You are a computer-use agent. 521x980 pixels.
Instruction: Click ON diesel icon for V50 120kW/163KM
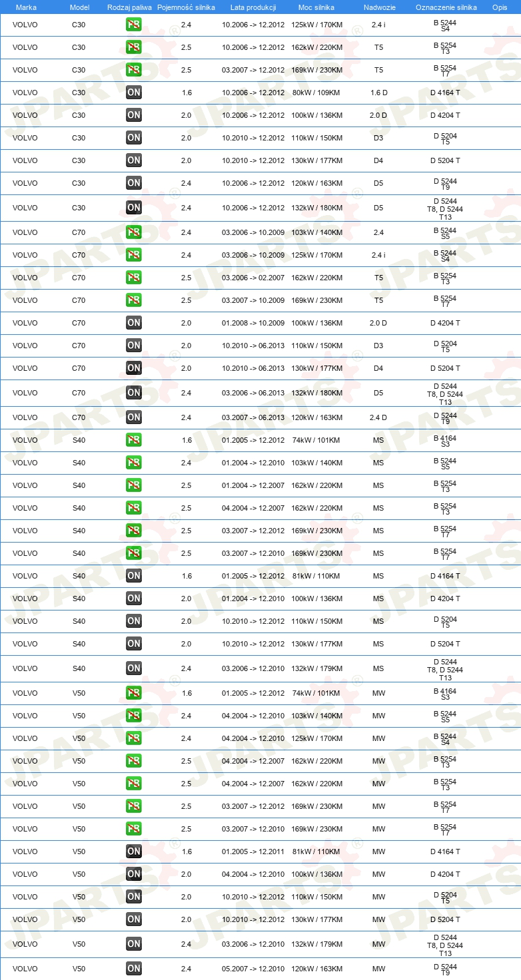coord(134,969)
